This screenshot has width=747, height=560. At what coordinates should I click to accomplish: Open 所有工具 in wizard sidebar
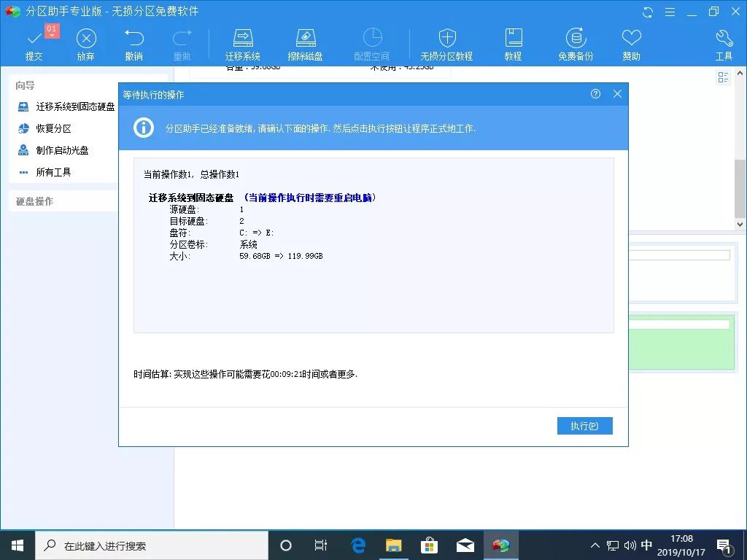[x=44, y=172]
